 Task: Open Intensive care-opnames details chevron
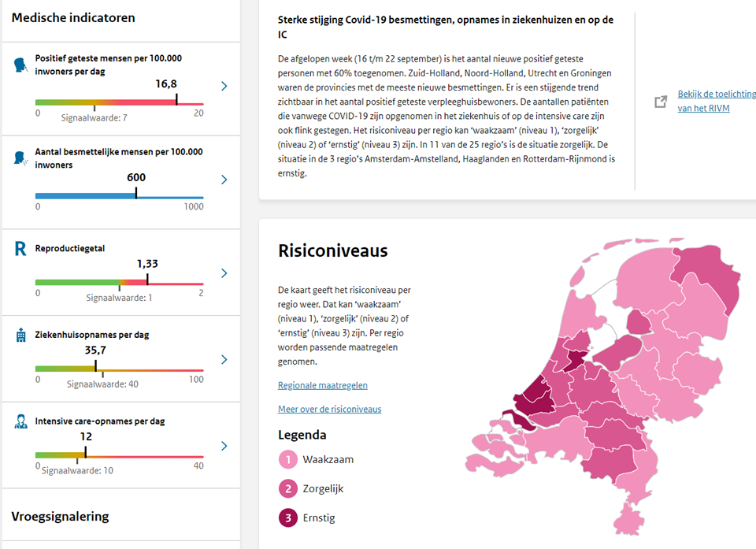tap(224, 446)
